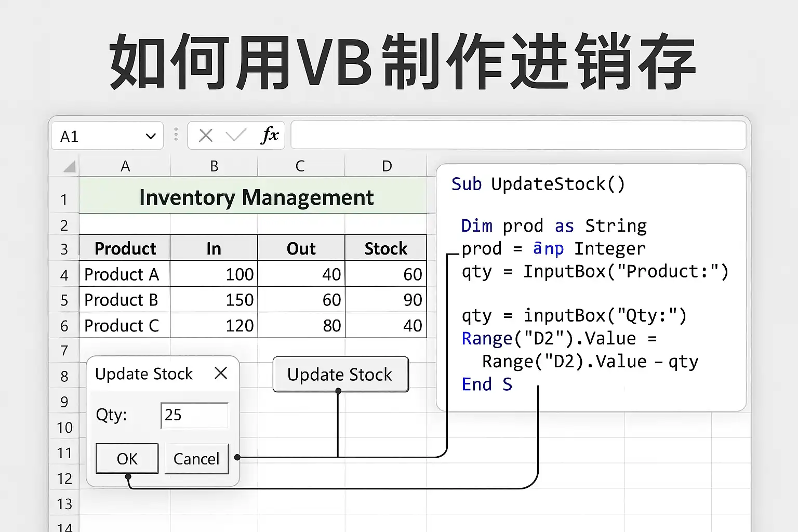The image size is (798, 532).
Task: Click the formula bar enter checkmark icon
Action: pos(236,136)
